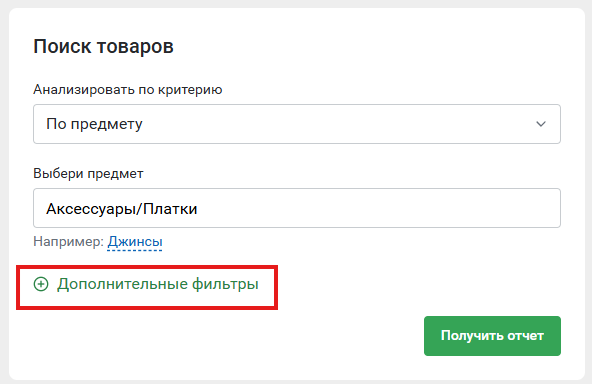Click the Джинсы example link
592x384 pixels.
135,242
